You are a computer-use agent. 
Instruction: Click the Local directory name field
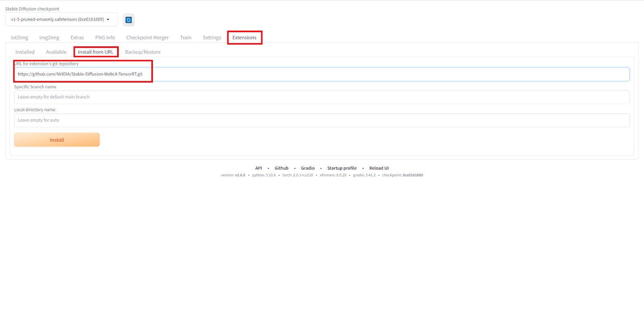[x=322, y=120]
